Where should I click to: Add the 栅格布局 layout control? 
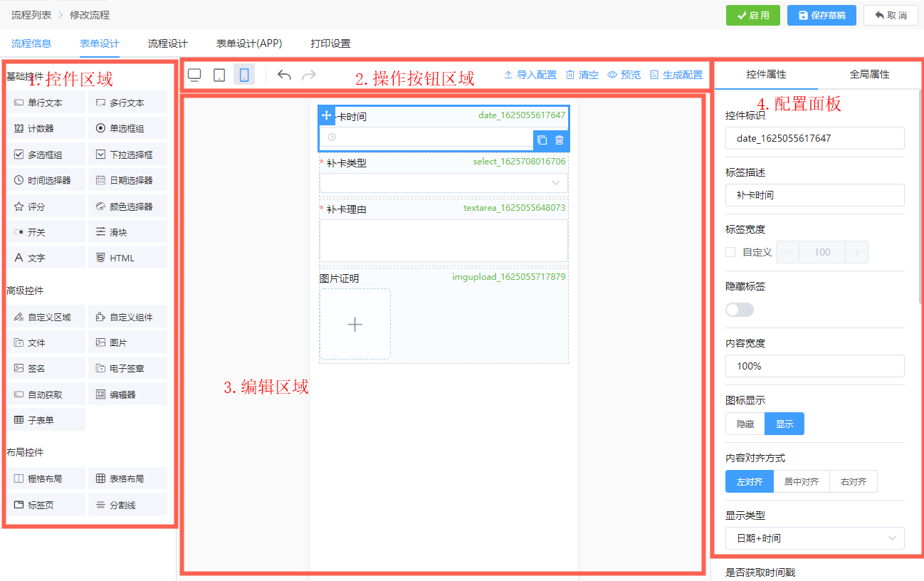[45, 478]
